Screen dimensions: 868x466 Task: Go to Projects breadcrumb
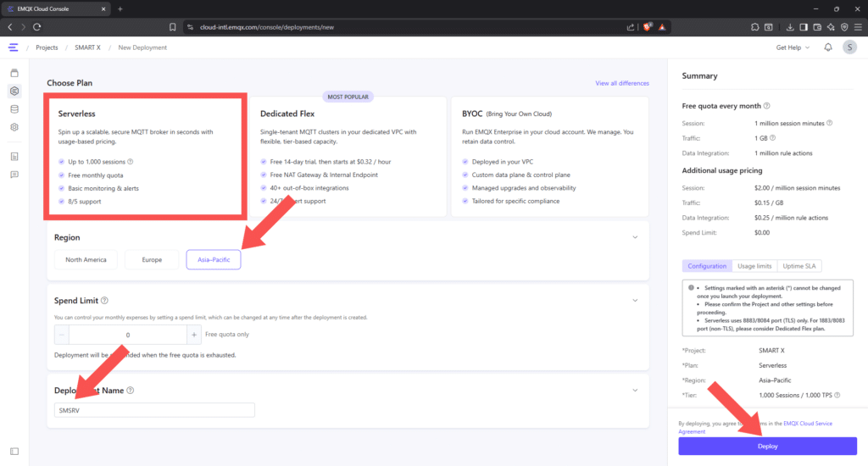[x=47, y=47]
